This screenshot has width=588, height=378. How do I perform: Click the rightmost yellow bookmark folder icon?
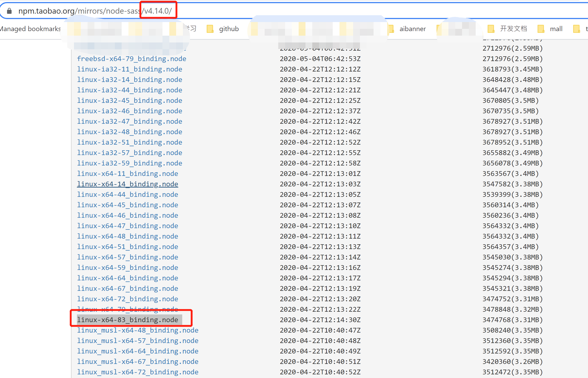pyautogui.click(x=577, y=29)
